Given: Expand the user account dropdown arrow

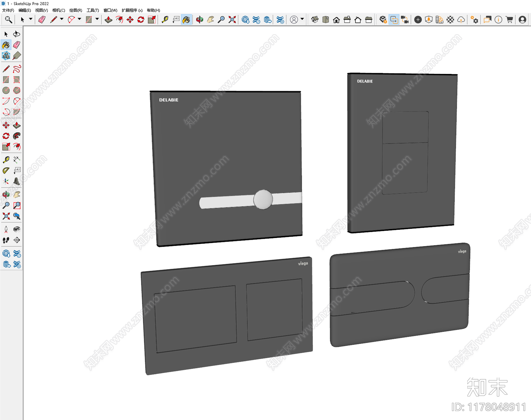Looking at the screenshot, I should click(302, 19).
